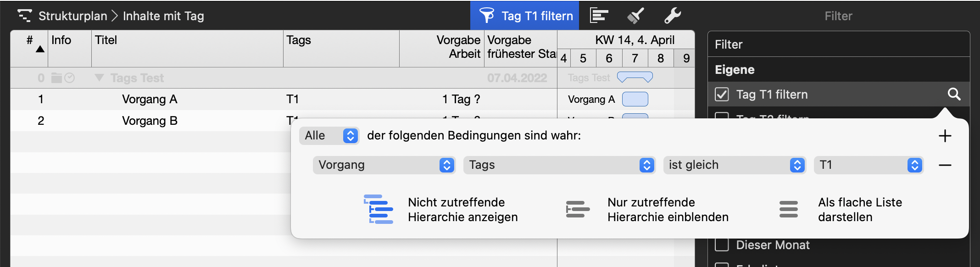Open the outline alignment toolbar icon
Viewport: 980px width, 267px height.
click(599, 16)
